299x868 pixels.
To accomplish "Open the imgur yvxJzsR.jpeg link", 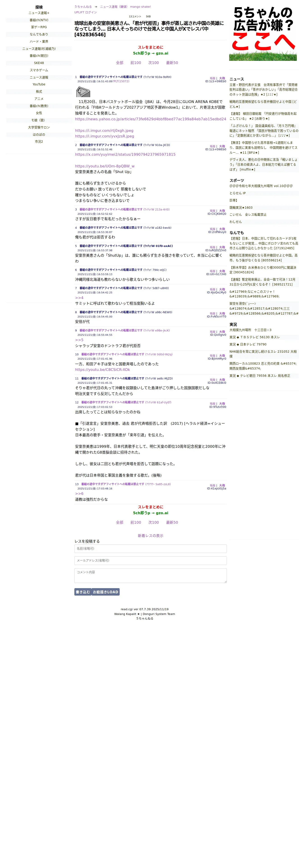I will tap(105, 136).
